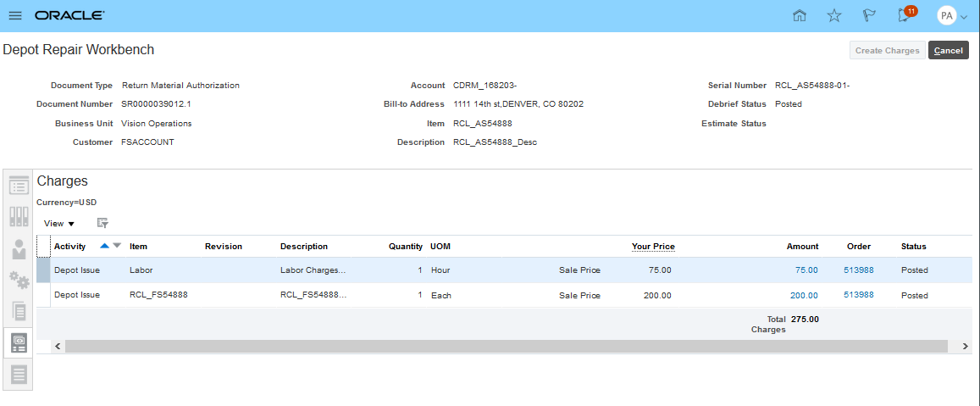This screenshot has height=406, width=980.
Task: Click the 200.00 Your Price value
Action: click(x=657, y=295)
